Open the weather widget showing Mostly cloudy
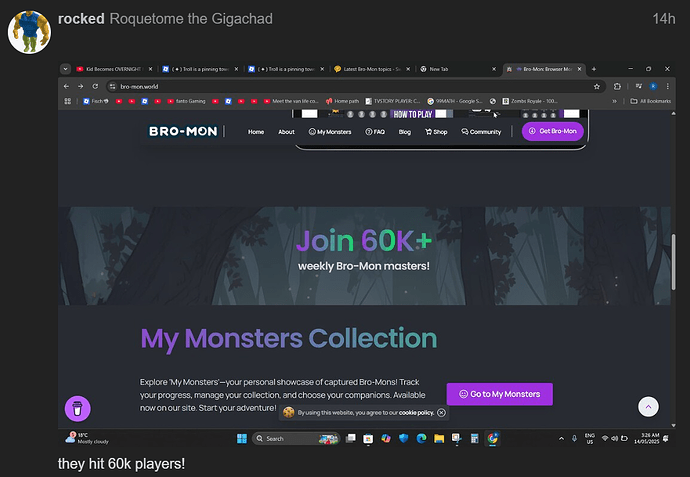The width and height of the screenshot is (690, 477). [x=87, y=438]
